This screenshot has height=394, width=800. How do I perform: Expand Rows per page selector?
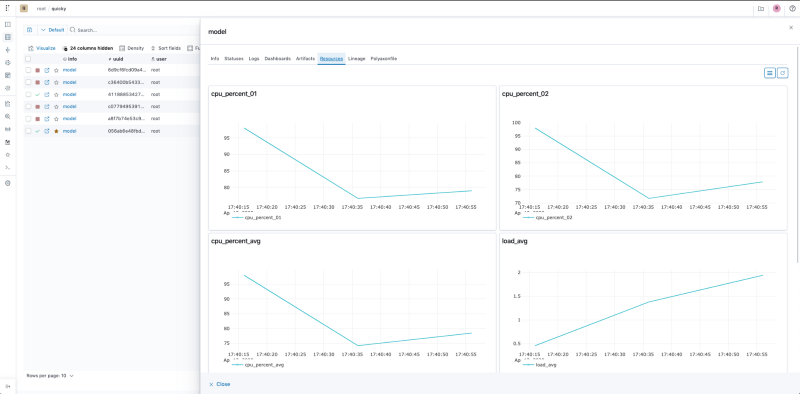click(50, 376)
